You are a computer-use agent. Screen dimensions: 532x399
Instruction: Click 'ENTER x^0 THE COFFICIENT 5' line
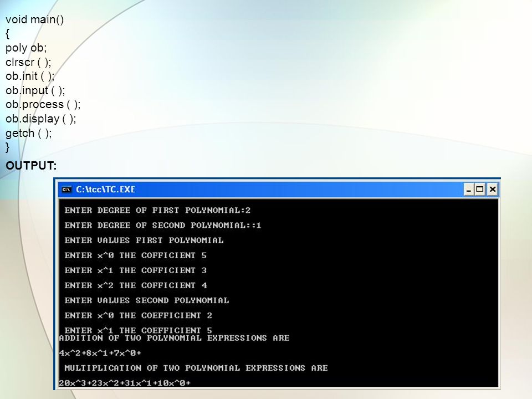tap(135, 255)
